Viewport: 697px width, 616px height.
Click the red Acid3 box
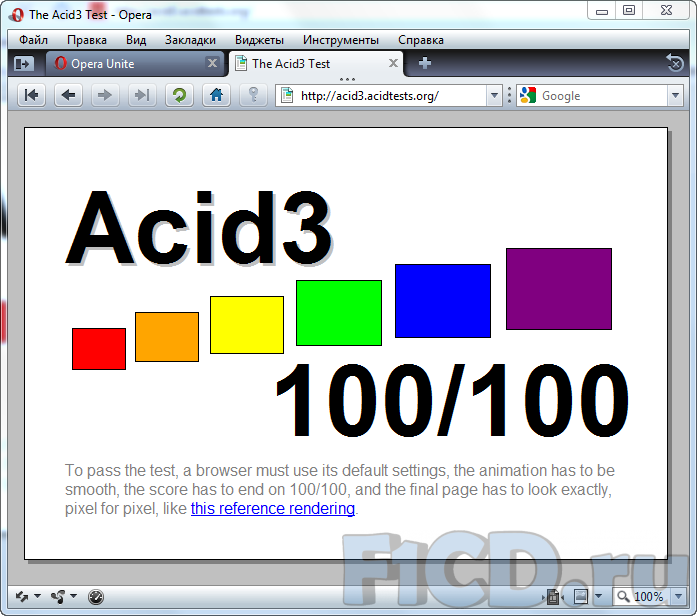click(x=99, y=349)
